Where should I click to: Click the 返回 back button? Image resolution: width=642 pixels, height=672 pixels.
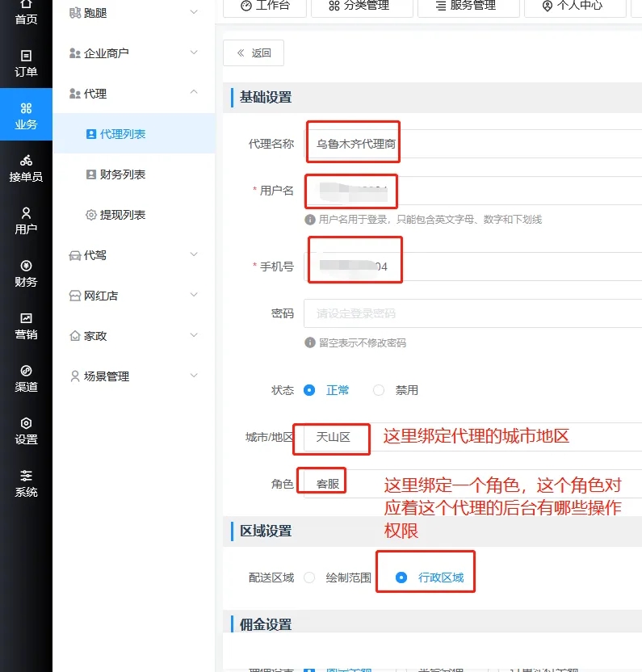pos(254,53)
